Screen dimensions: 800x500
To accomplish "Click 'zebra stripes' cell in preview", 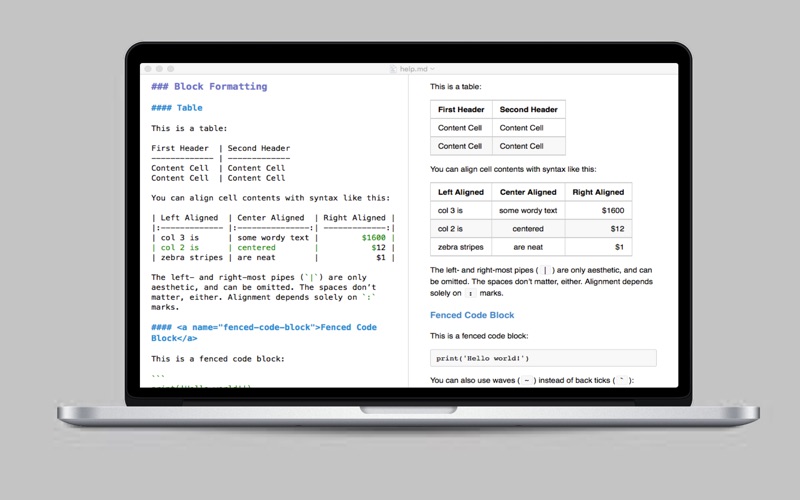I will tap(461, 247).
